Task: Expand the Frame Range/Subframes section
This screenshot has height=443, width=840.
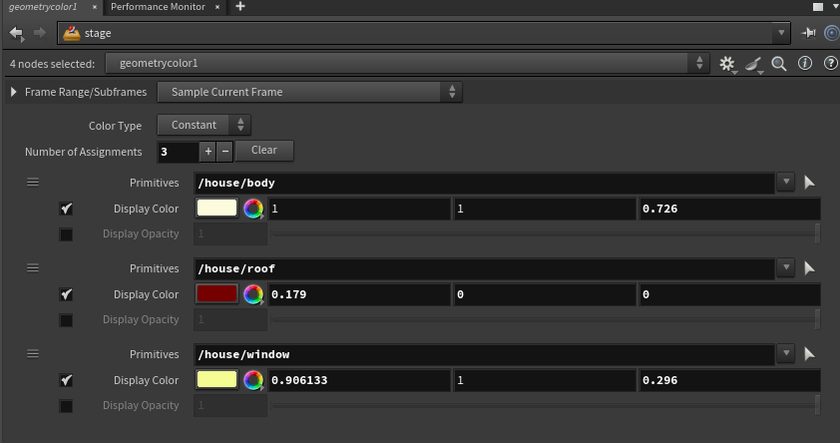Action: point(14,92)
